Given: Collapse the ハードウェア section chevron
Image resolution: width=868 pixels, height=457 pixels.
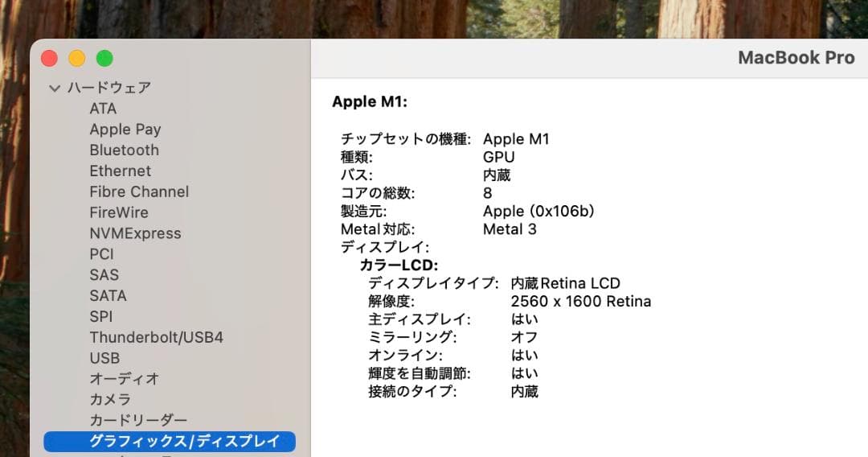Looking at the screenshot, I should click(55, 88).
